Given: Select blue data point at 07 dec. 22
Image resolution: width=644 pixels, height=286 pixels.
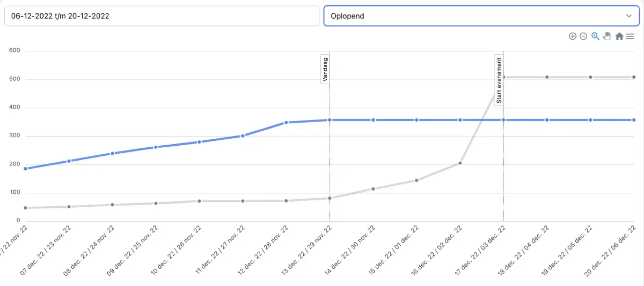Looking at the screenshot, I should pos(69,161).
